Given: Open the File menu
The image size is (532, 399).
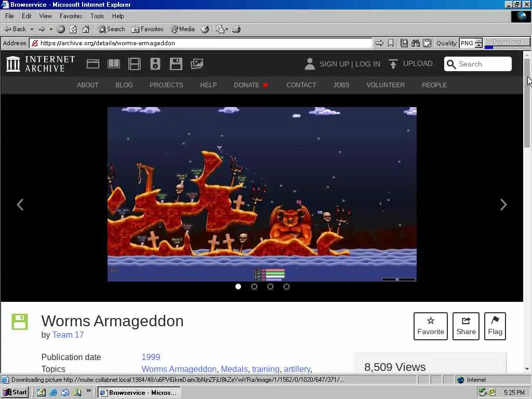Looking at the screenshot, I should (x=9, y=16).
